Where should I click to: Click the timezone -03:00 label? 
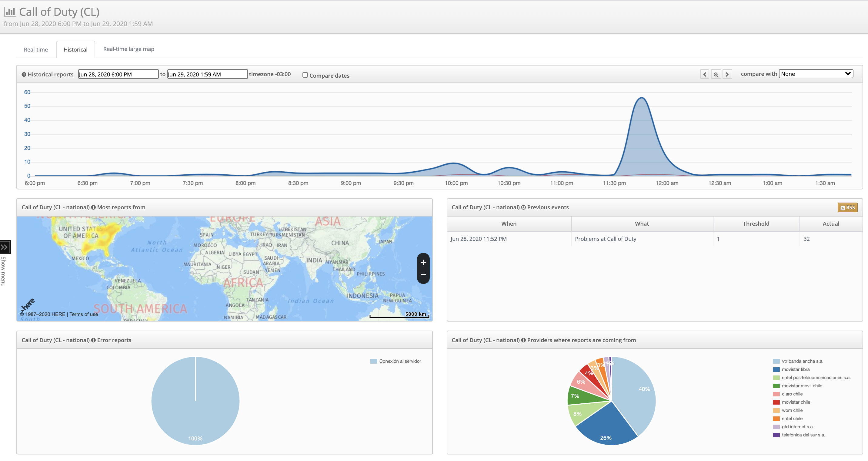coord(269,74)
